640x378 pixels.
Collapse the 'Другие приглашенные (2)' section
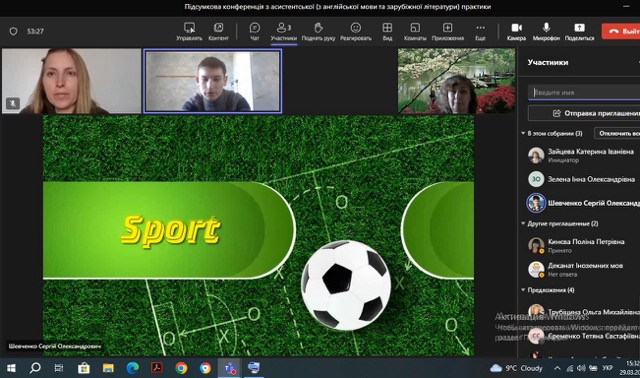point(523,224)
